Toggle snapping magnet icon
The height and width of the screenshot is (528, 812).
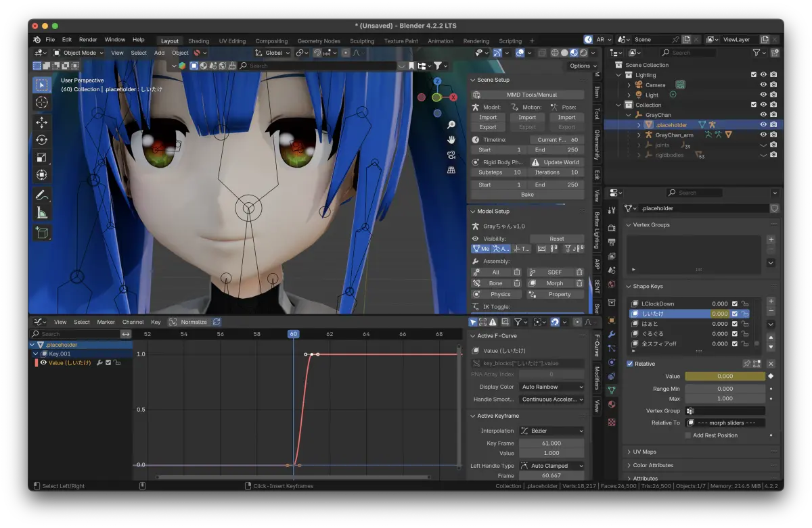(x=317, y=53)
